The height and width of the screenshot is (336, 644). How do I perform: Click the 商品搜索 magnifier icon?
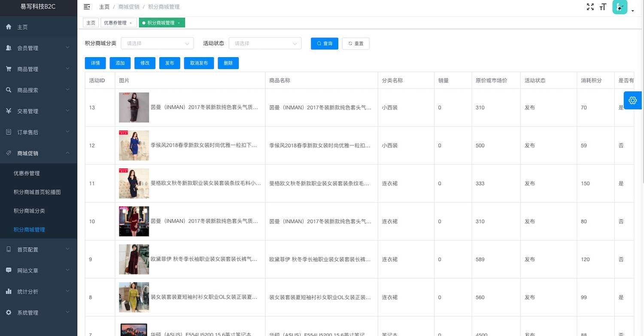tap(9, 90)
